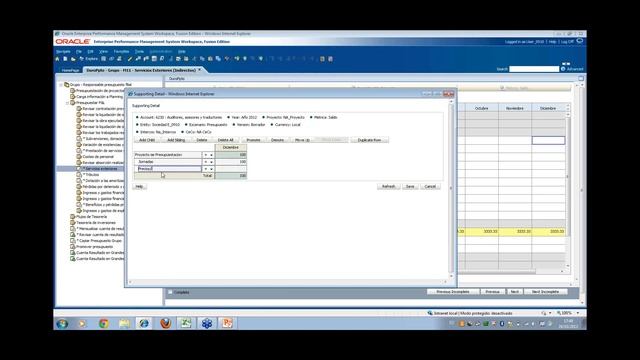Open the File menu
This screenshot has width=640, height=360.
click(79, 52)
